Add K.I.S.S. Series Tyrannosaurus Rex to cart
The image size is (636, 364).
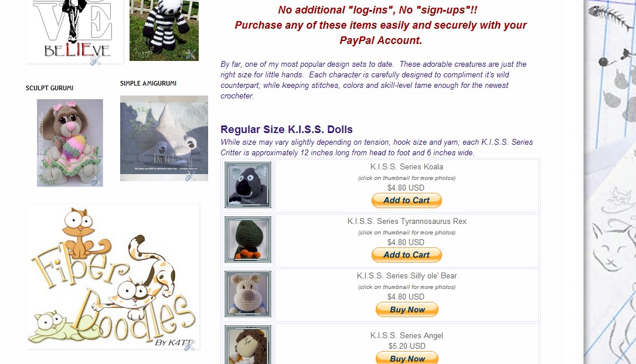[406, 255]
